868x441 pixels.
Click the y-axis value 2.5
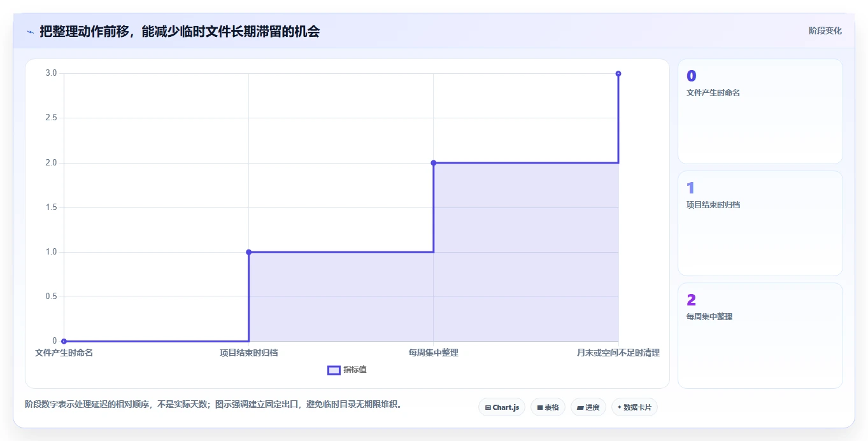pos(51,118)
